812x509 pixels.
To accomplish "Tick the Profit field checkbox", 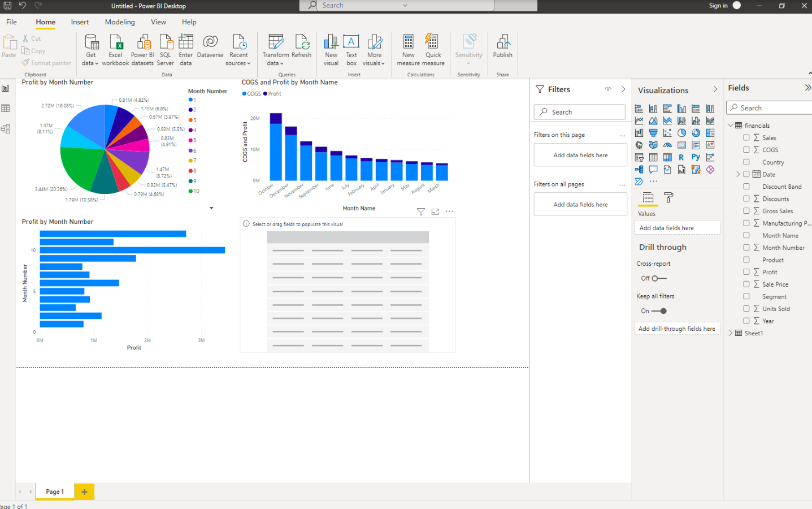I will [x=746, y=272].
